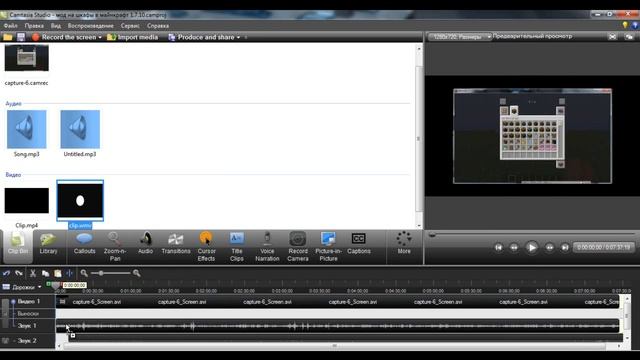This screenshot has width=640, height=360.
Task: Click the detach preview window icon
Action: coord(629,37)
